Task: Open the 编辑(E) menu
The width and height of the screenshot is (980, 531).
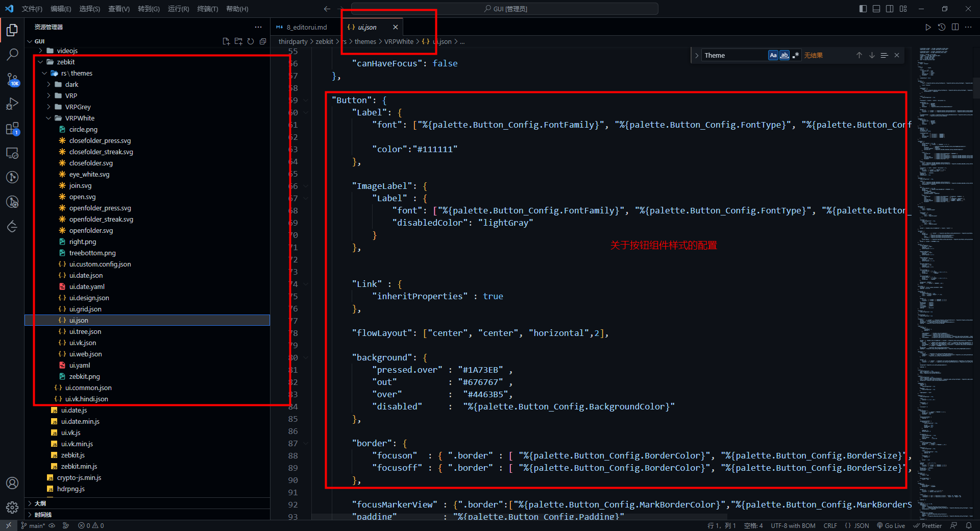Action: click(61, 9)
